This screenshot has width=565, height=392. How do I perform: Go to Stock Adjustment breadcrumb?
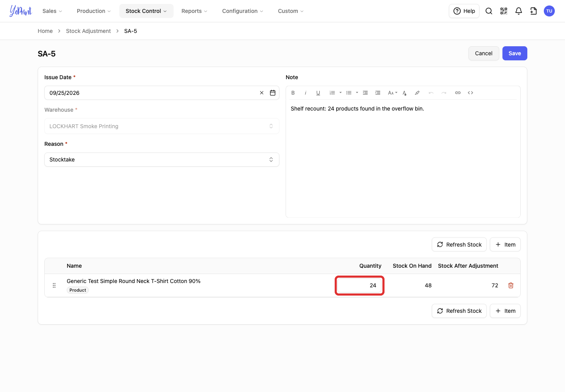[88, 31]
